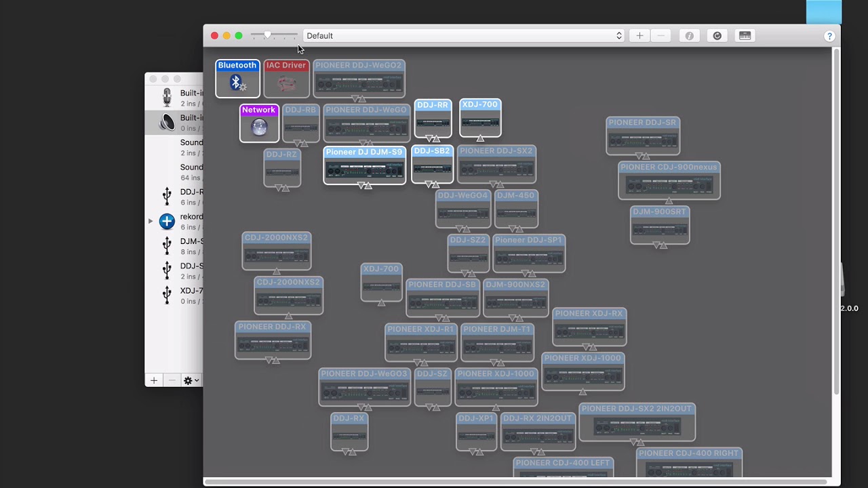Select the DDJ-XP1 device icon
The height and width of the screenshot is (488, 868).
point(476,432)
